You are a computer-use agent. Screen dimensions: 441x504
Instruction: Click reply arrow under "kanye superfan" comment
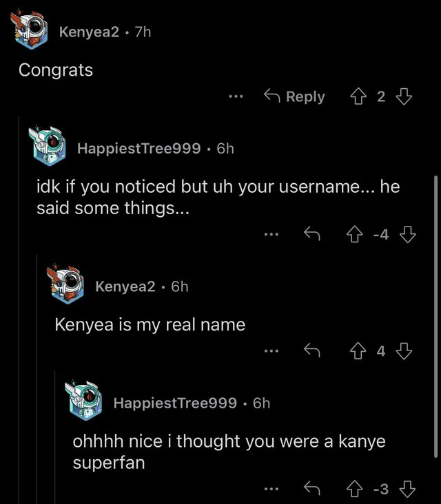(314, 490)
